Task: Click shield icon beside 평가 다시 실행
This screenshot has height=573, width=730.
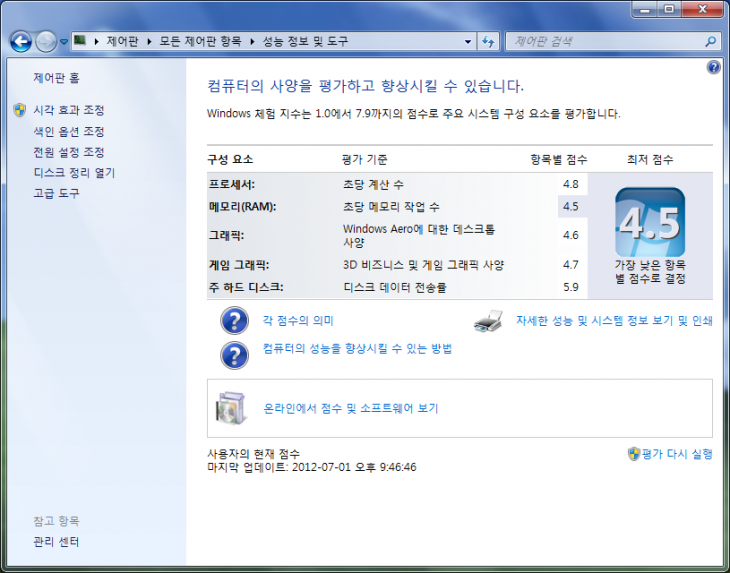Action: [x=634, y=454]
